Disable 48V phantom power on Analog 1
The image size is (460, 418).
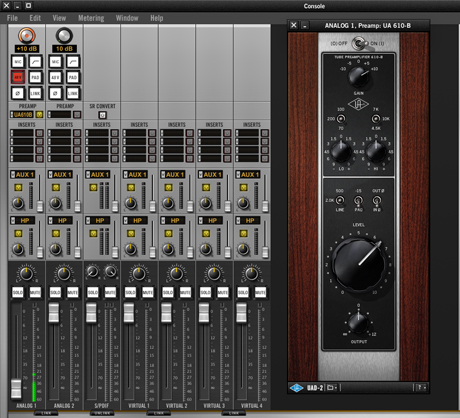[x=18, y=77]
